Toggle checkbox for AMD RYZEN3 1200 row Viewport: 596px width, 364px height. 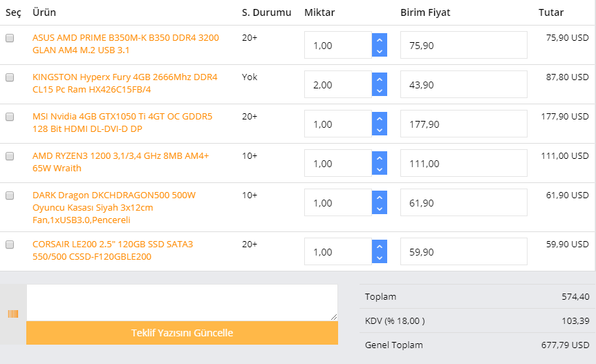(x=10, y=157)
